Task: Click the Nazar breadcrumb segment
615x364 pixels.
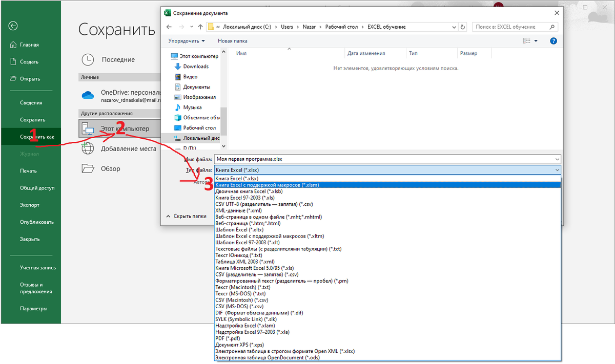Action: 309,27
